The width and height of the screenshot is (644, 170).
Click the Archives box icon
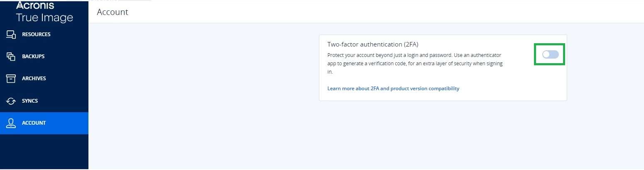tap(11, 79)
